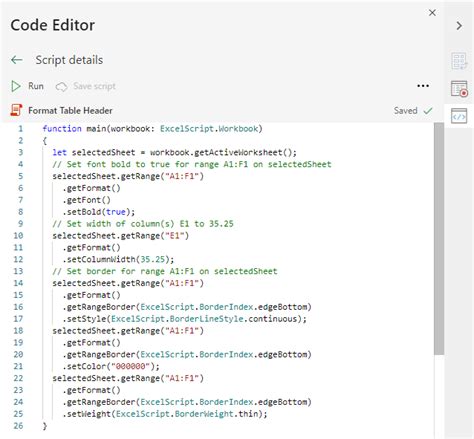Viewport: 474px width, 439px height.
Task: Click comment about Set font bold on line 4
Action: coord(192,164)
